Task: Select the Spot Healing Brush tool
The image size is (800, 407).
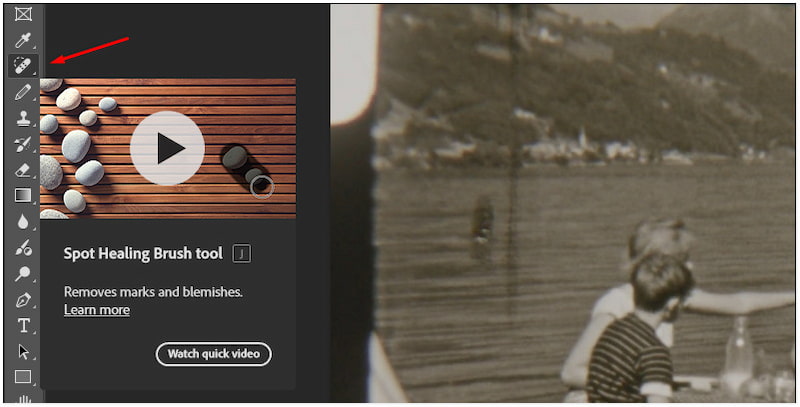Action: coord(23,66)
